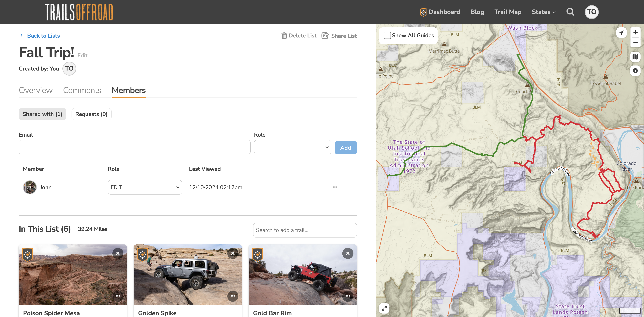
Task: Switch to the Comments tab
Action: (x=82, y=90)
